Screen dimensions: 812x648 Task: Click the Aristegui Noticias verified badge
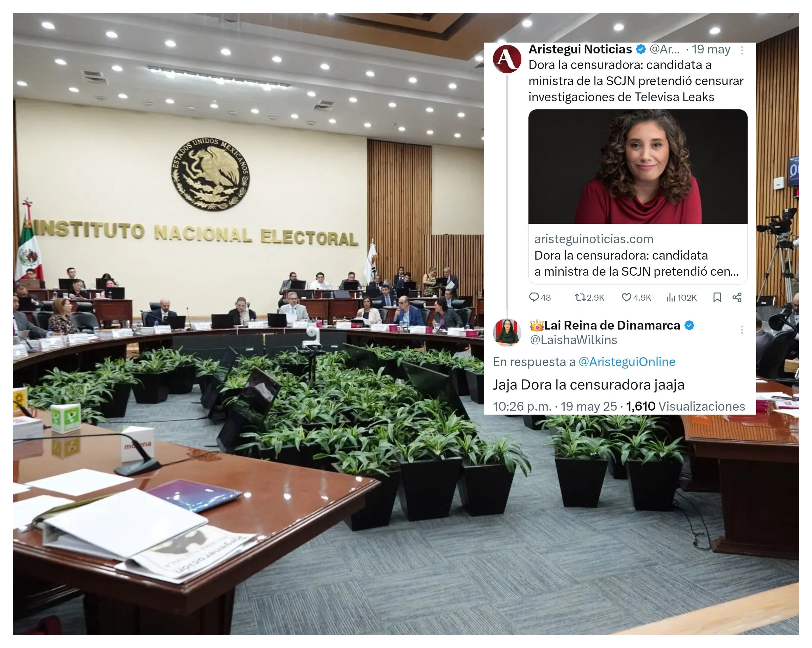(641, 49)
